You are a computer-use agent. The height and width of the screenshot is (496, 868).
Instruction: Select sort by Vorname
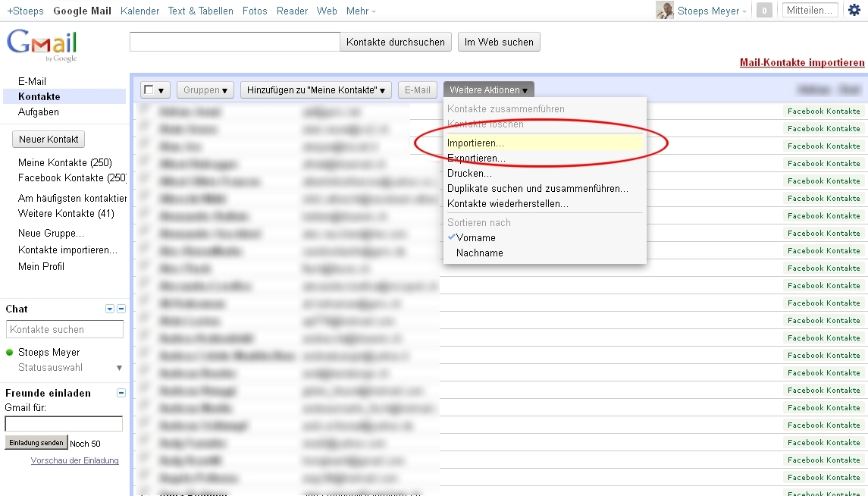pyautogui.click(x=475, y=237)
